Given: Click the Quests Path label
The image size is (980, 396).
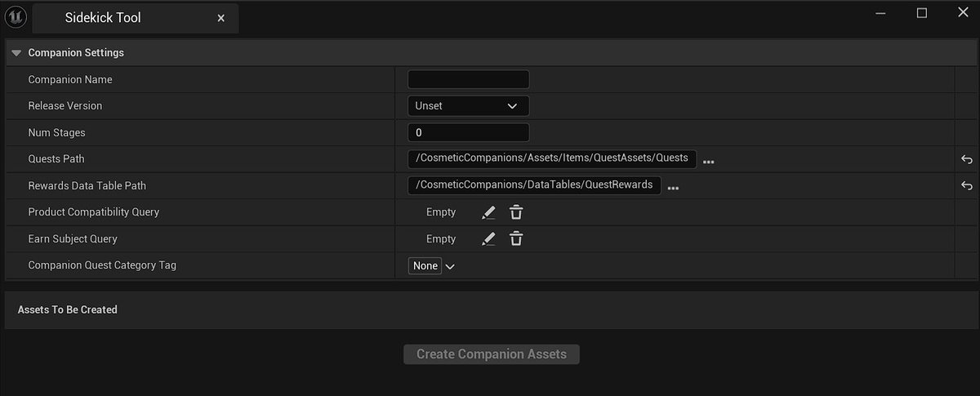Looking at the screenshot, I should click(56, 159).
